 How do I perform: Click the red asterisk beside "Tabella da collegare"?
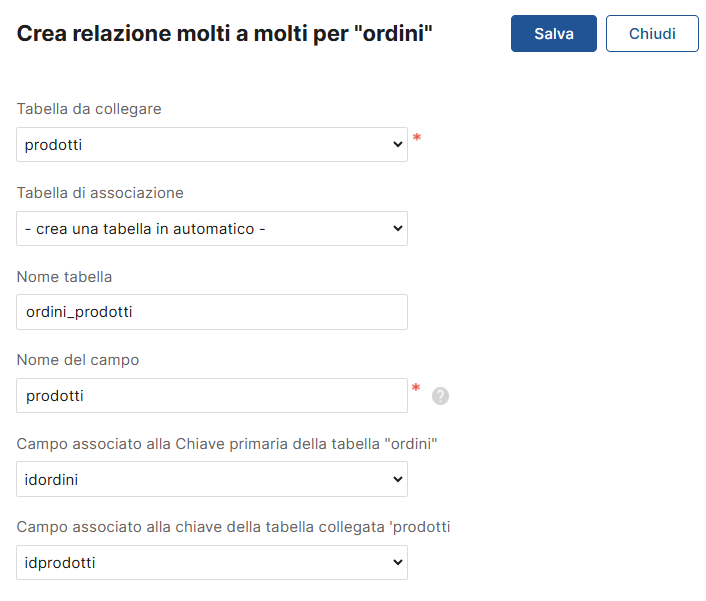click(416, 139)
